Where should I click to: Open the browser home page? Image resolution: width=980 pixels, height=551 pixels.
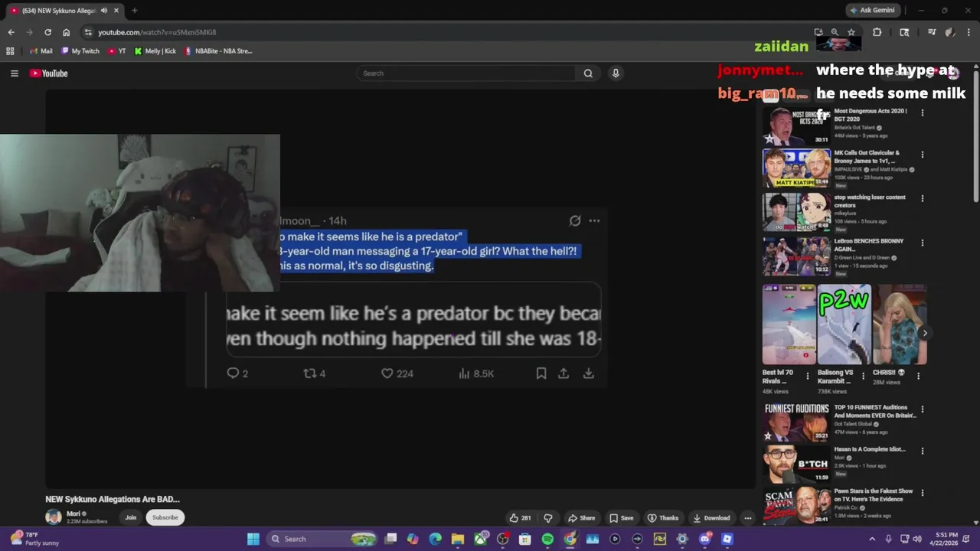coord(66,32)
